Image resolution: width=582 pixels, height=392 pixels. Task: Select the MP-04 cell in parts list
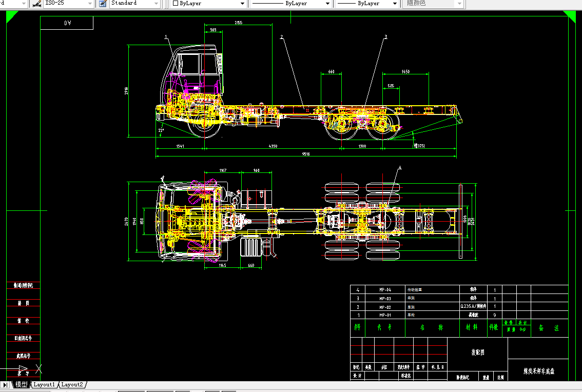coord(385,289)
